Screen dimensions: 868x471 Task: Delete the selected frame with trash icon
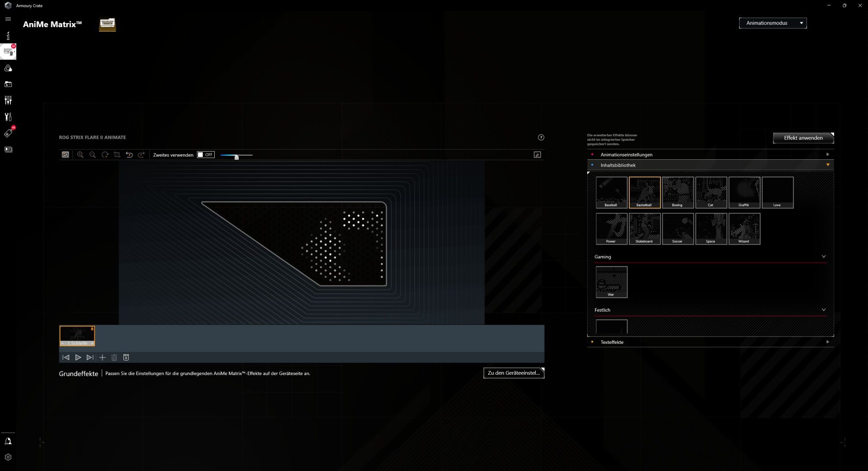(x=114, y=357)
